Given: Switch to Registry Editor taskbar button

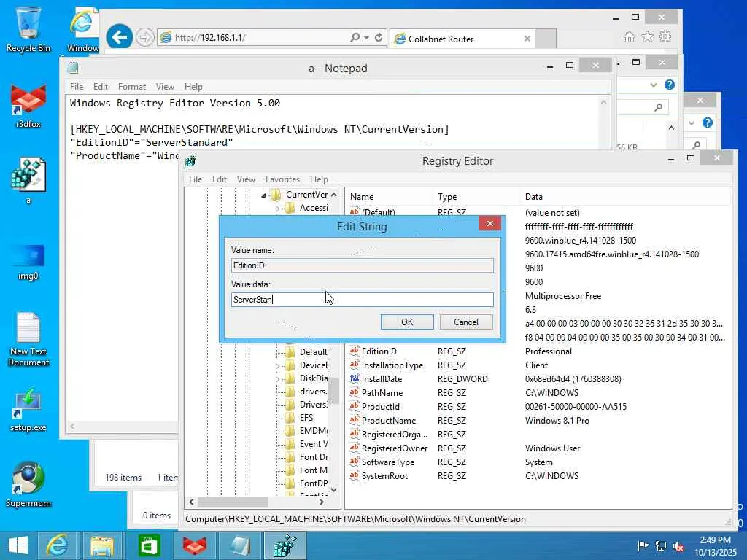Looking at the screenshot, I should [x=285, y=545].
